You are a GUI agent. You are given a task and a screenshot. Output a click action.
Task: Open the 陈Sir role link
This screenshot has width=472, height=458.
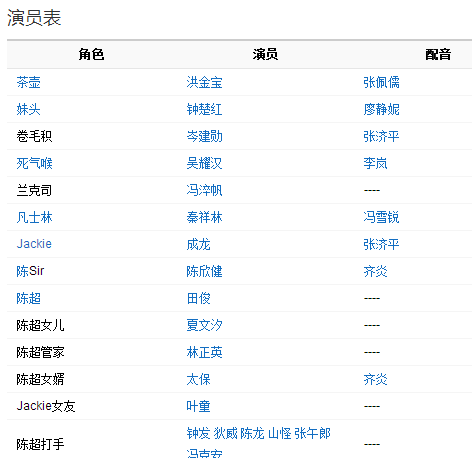[30, 271]
